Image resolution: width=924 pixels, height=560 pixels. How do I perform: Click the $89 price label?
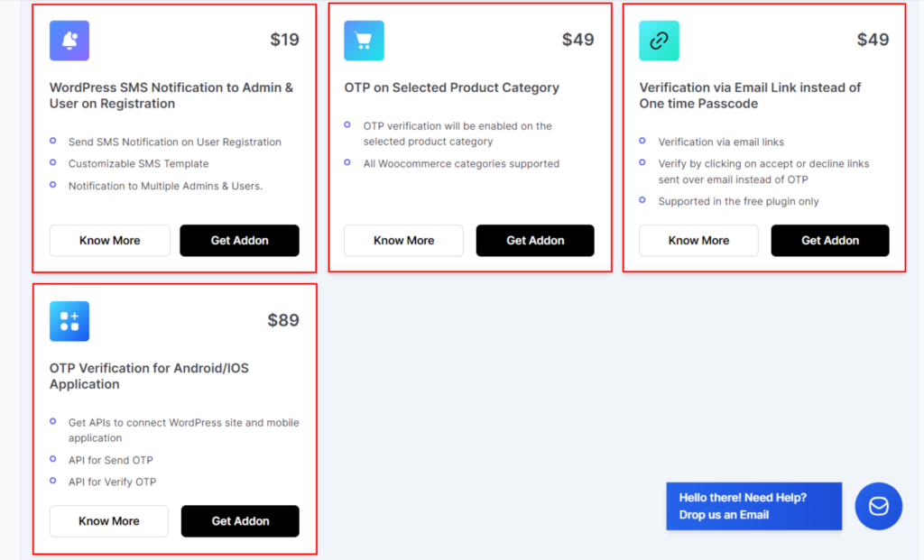(283, 320)
